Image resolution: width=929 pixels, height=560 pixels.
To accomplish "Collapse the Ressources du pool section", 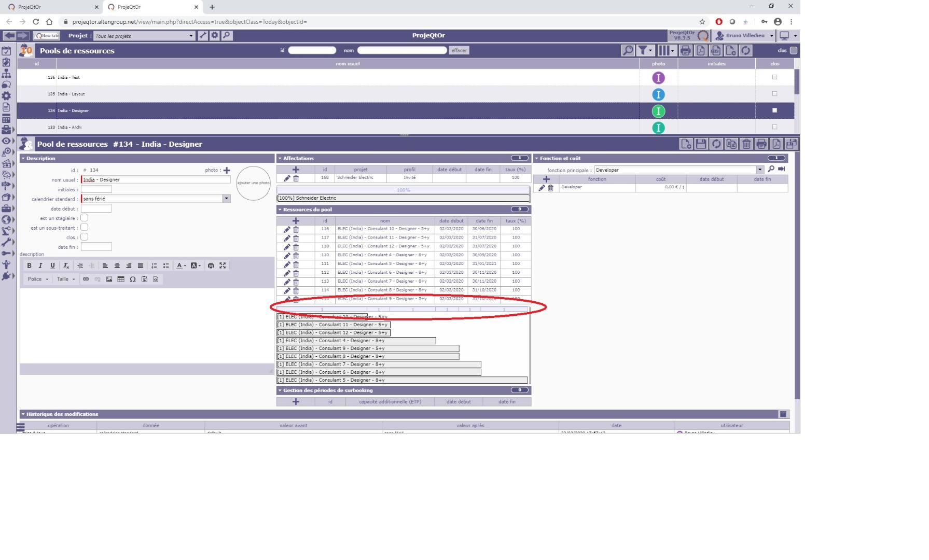I will pyautogui.click(x=280, y=210).
